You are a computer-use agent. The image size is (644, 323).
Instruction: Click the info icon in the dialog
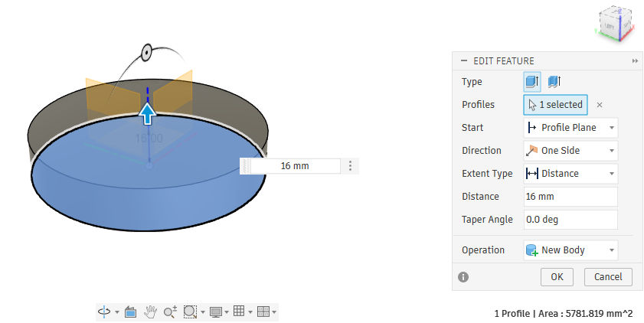tap(463, 277)
